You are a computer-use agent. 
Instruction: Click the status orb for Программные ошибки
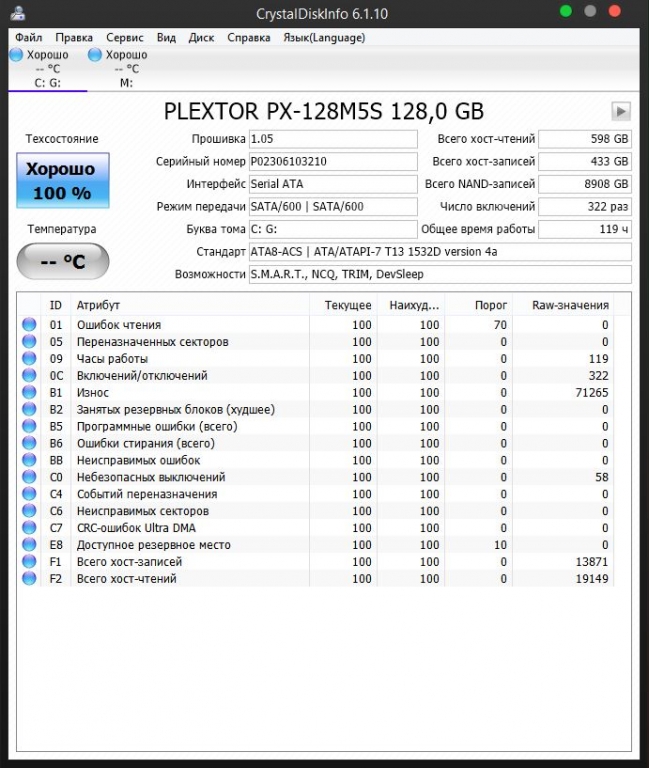29,426
